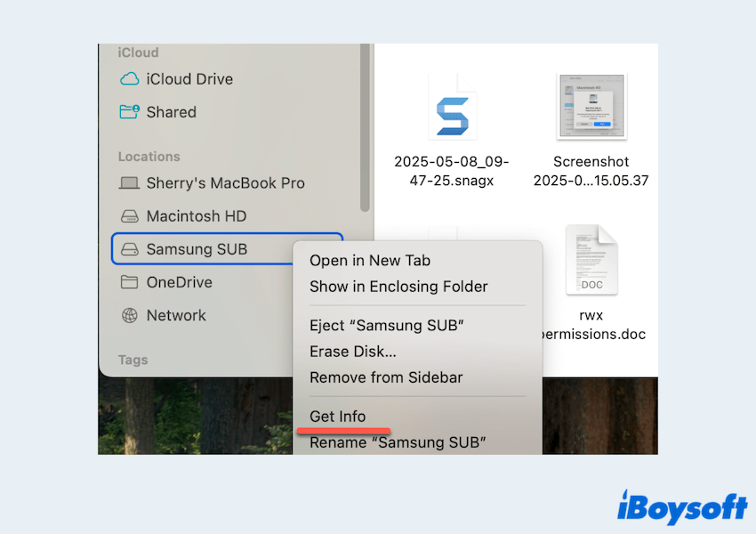Click the Samsung SUB drive icon
Viewport: 756px width, 534px height.
130,249
